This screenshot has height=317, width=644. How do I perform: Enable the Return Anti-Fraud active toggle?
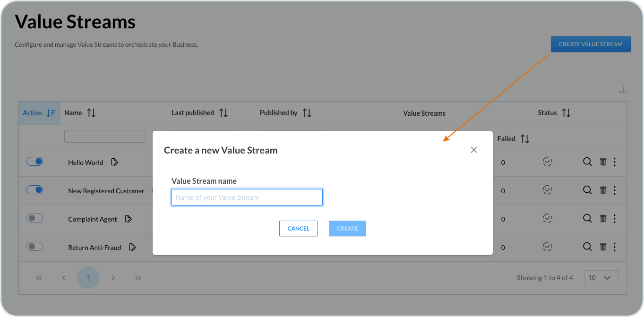coord(34,247)
